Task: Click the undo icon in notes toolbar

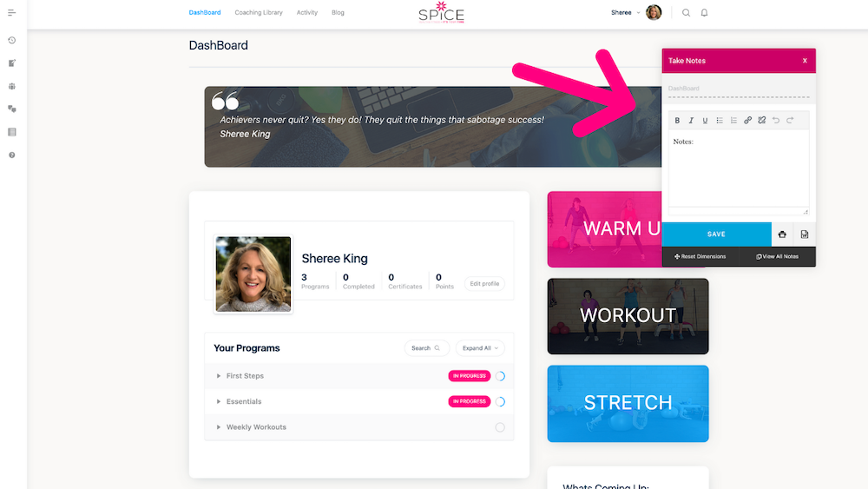Action: click(x=775, y=120)
